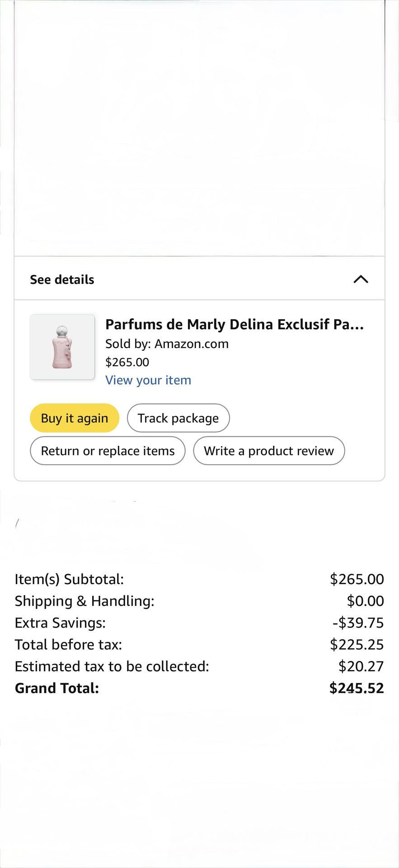
Task: Click the Grand Total $245.52 amount
Action: pyautogui.click(x=356, y=688)
